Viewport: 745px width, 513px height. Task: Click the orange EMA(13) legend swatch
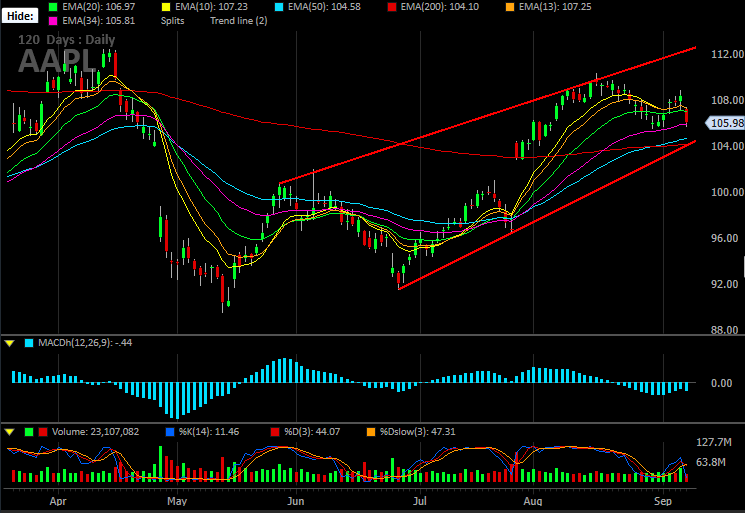click(x=510, y=7)
